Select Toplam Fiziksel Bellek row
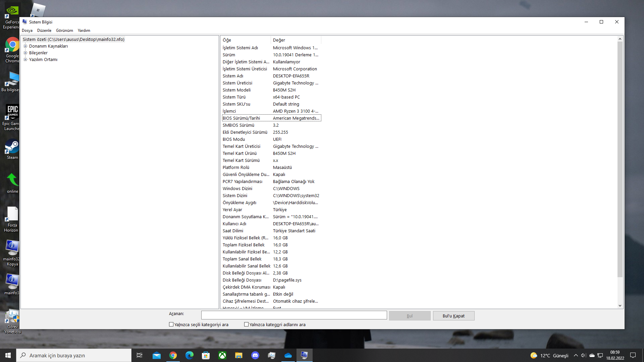The image size is (644, 362). click(x=271, y=245)
